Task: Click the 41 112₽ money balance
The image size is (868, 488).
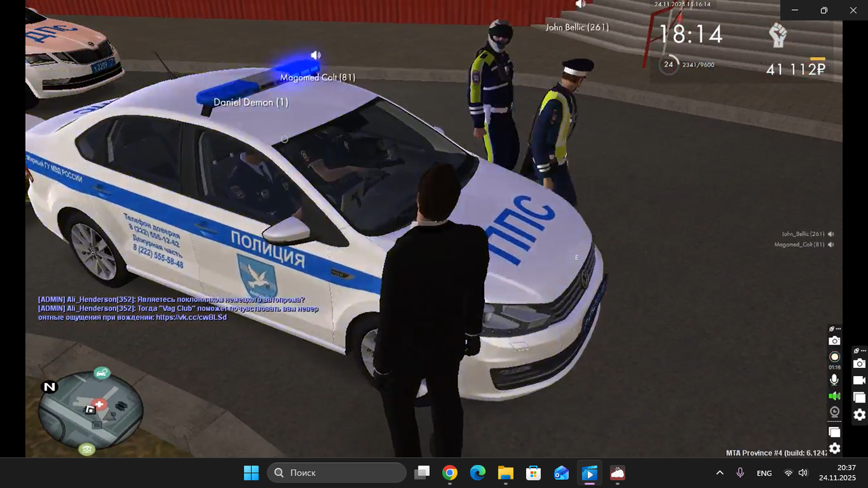Action: click(x=795, y=68)
